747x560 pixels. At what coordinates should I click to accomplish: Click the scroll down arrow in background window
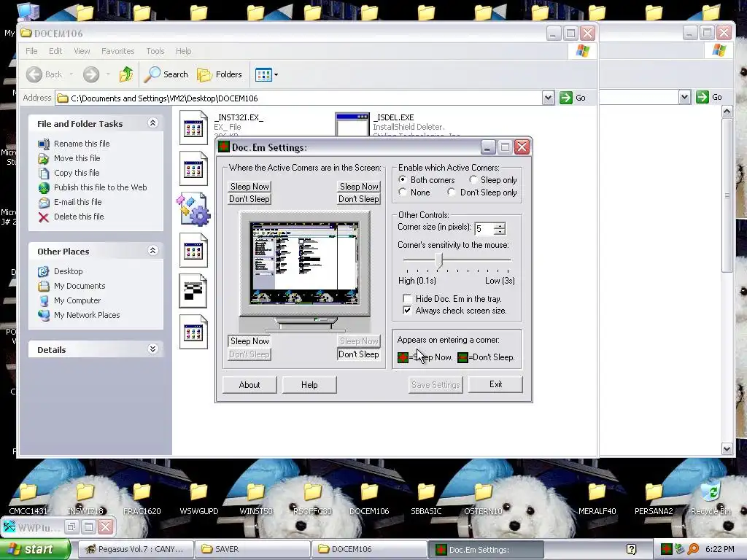(727, 448)
